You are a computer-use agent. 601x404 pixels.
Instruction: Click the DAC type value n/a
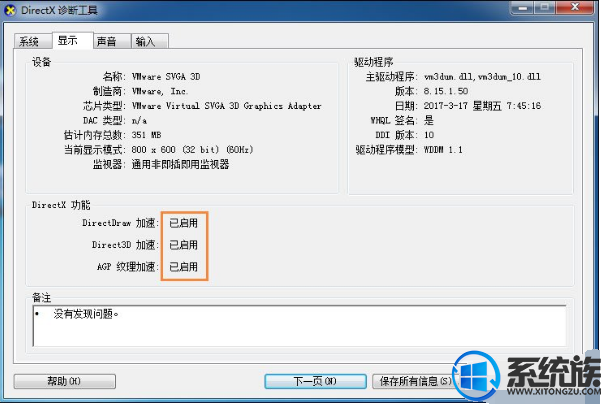point(139,120)
